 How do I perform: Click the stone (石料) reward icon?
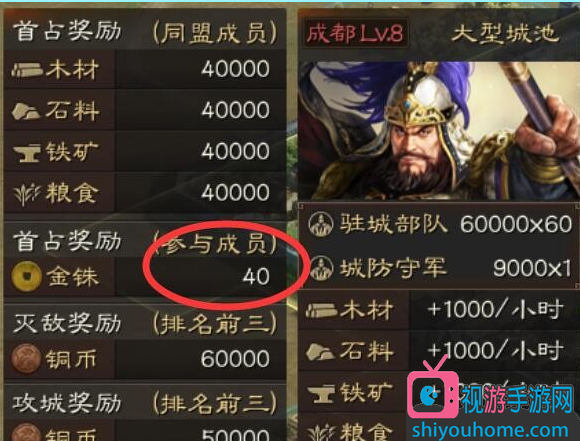point(26,111)
